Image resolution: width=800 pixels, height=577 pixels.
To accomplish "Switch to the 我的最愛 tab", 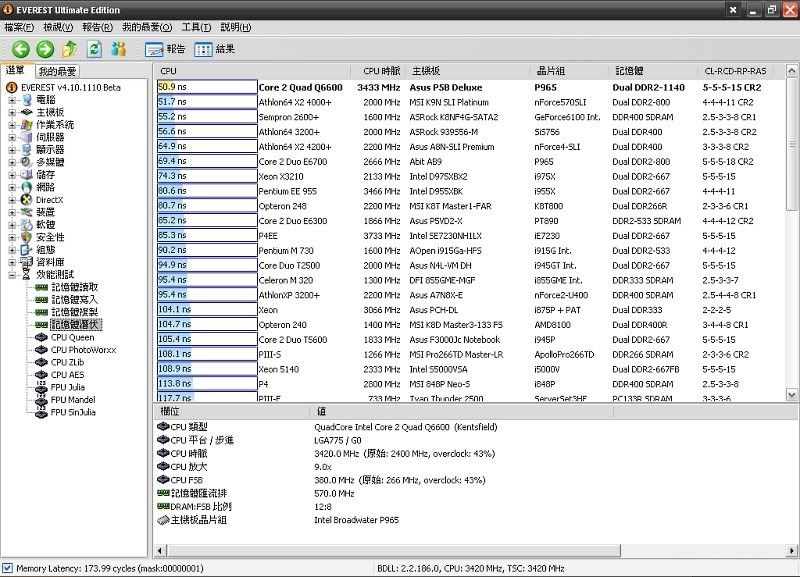I will [57, 71].
